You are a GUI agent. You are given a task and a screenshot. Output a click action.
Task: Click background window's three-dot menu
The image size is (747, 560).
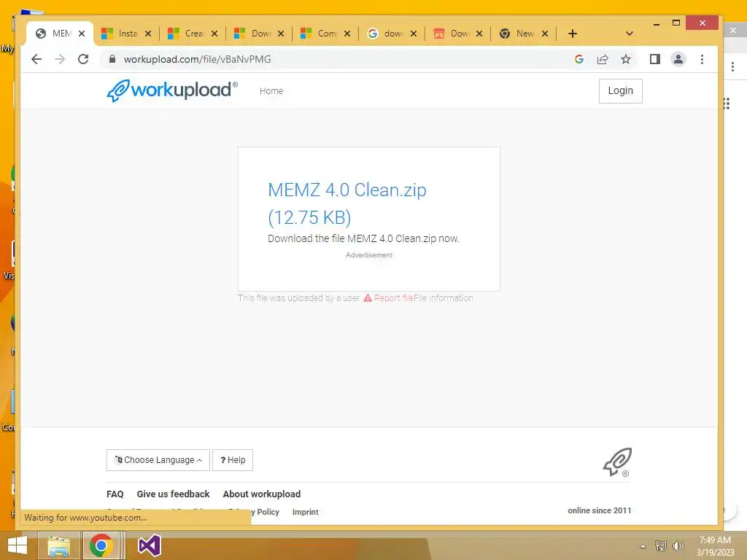[x=732, y=67]
